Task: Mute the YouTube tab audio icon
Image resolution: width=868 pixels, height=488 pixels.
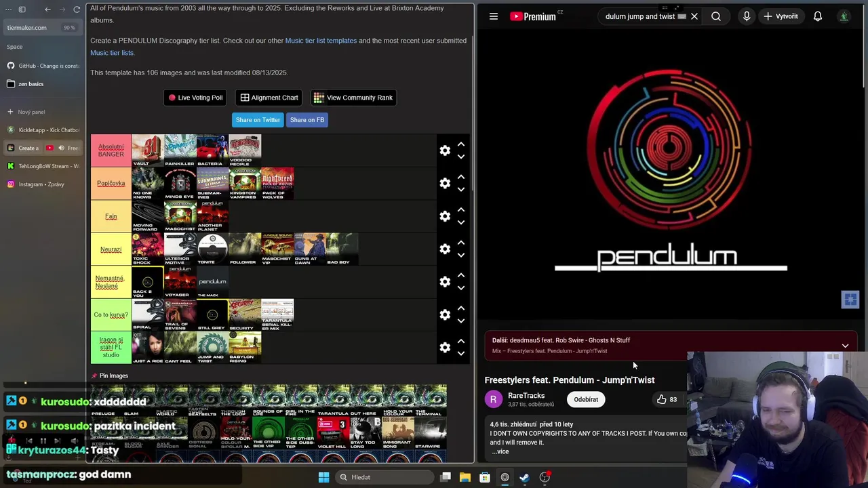Action: pos(61,148)
